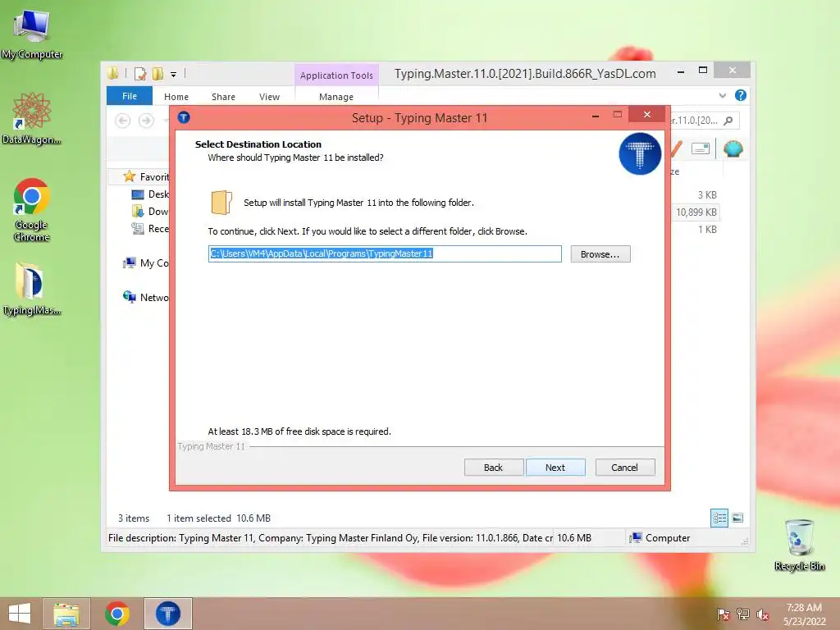Click the Properties quick access icon
840x630 pixels.
pyautogui.click(x=140, y=73)
